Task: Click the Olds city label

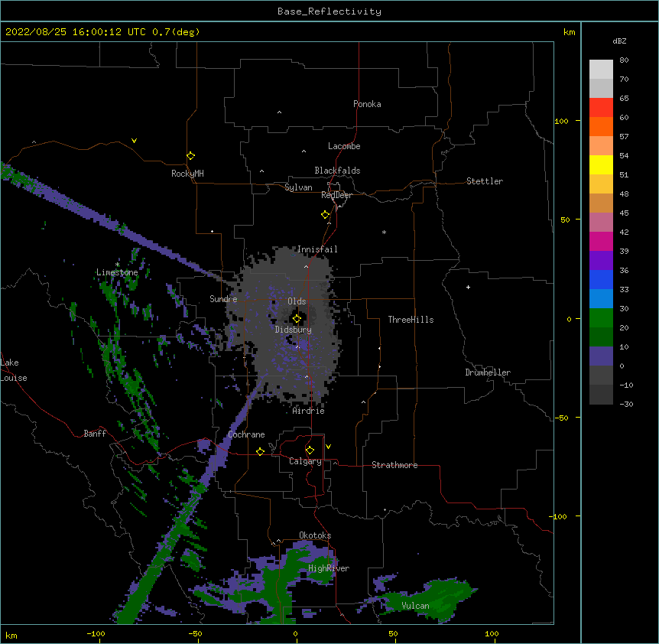Action: (297, 301)
